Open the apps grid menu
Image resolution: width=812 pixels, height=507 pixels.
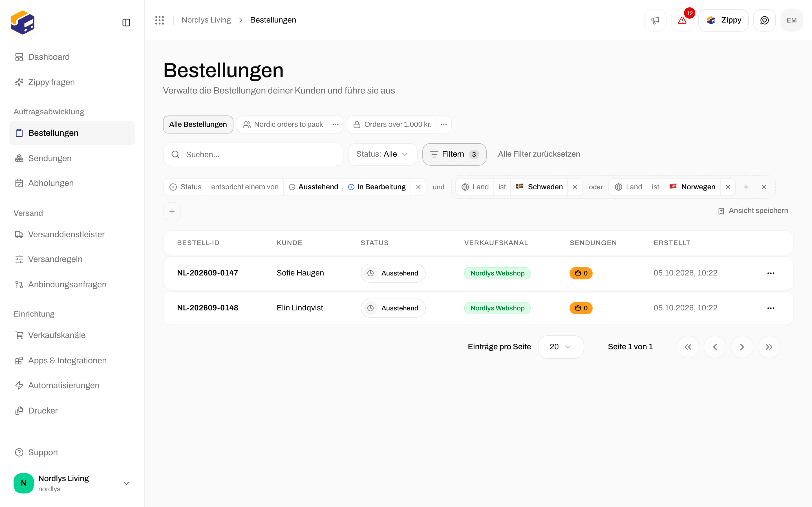click(x=159, y=20)
